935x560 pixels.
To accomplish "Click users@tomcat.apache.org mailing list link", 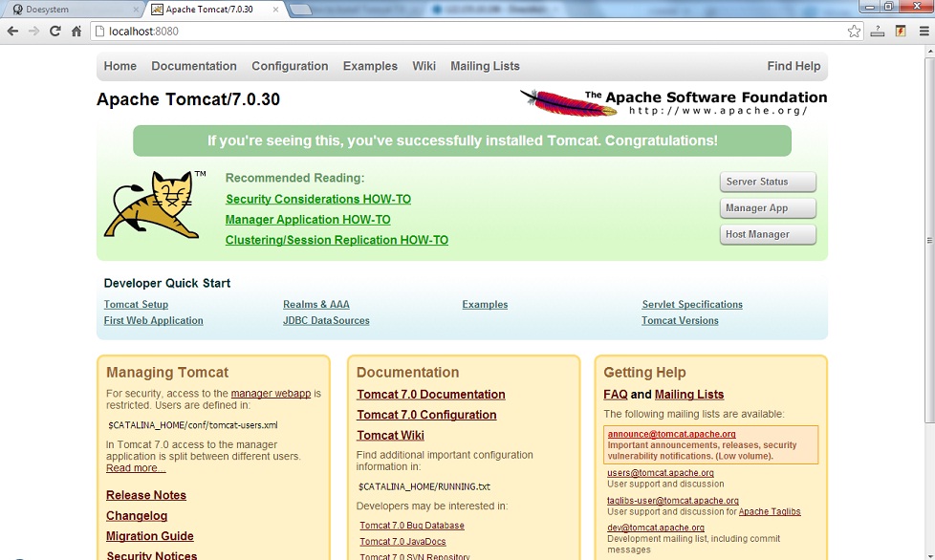I will click(x=661, y=473).
